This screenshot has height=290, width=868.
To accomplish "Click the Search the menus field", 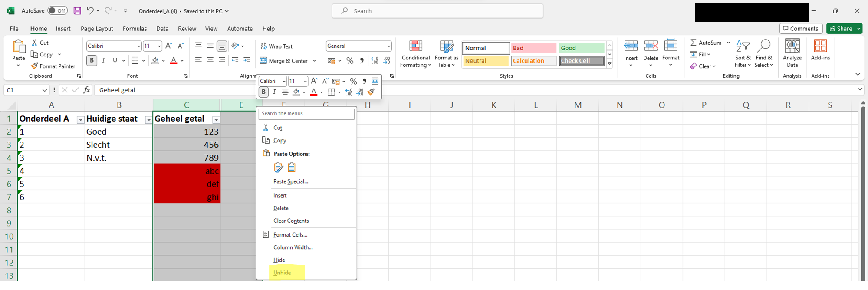I will tap(306, 114).
